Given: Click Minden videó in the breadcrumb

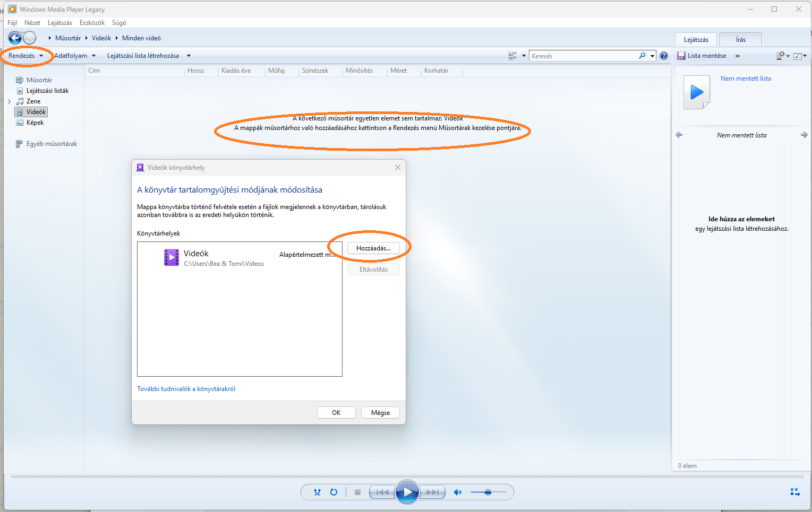Looking at the screenshot, I should click(141, 38).
